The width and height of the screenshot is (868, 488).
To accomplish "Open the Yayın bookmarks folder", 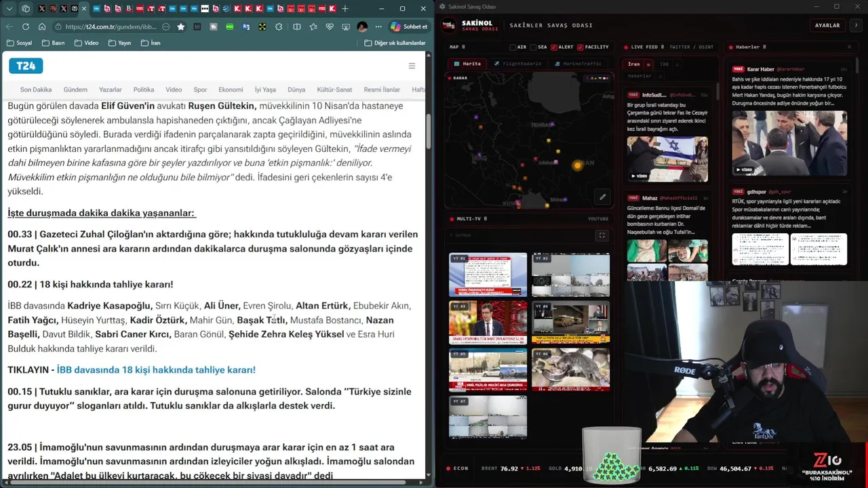I will point(119,43).
